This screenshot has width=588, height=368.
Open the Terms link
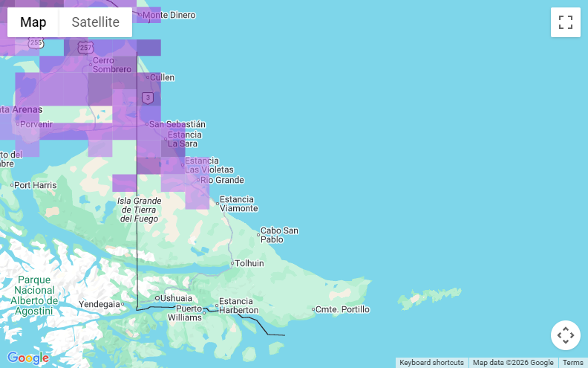point(572,363)
